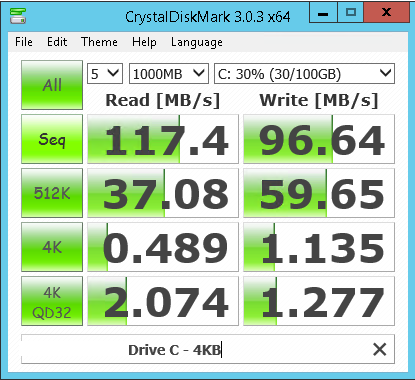Open the Theme menu

click(99, 42)
